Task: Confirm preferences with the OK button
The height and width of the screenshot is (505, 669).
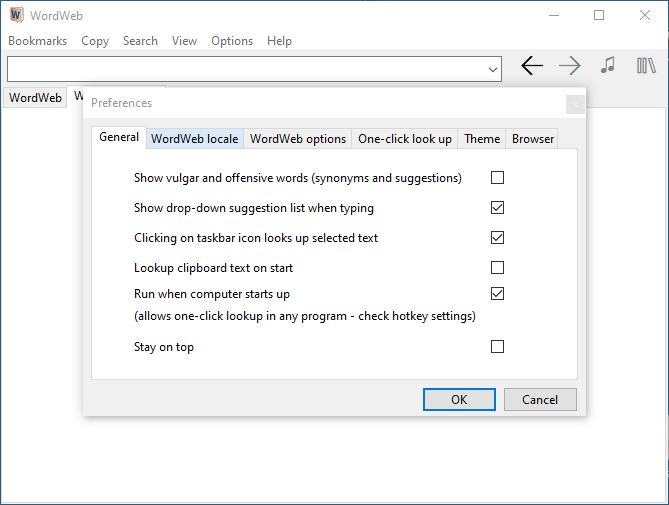Action: pyautogui.click(x=459, y=400)
